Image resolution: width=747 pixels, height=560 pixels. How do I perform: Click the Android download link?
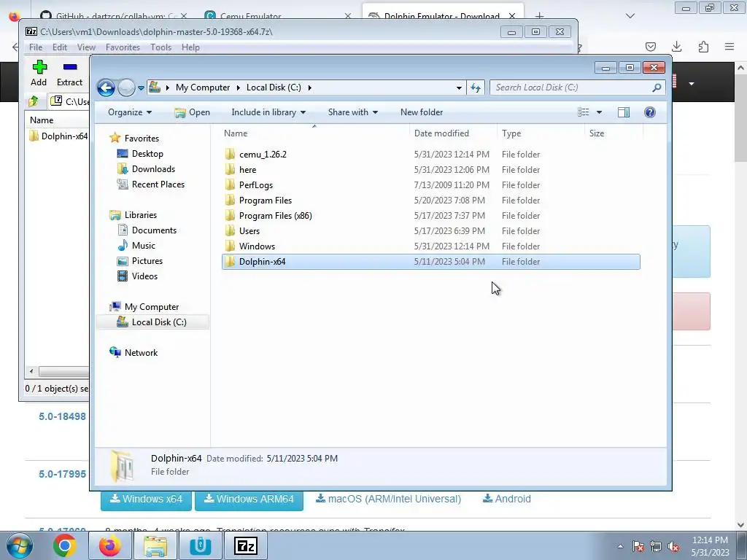[506, 499]
